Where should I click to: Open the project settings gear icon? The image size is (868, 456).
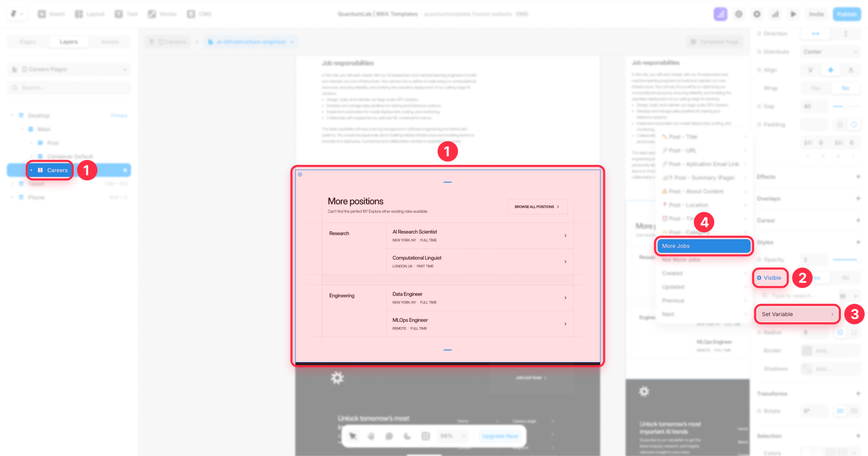[757, 14]
